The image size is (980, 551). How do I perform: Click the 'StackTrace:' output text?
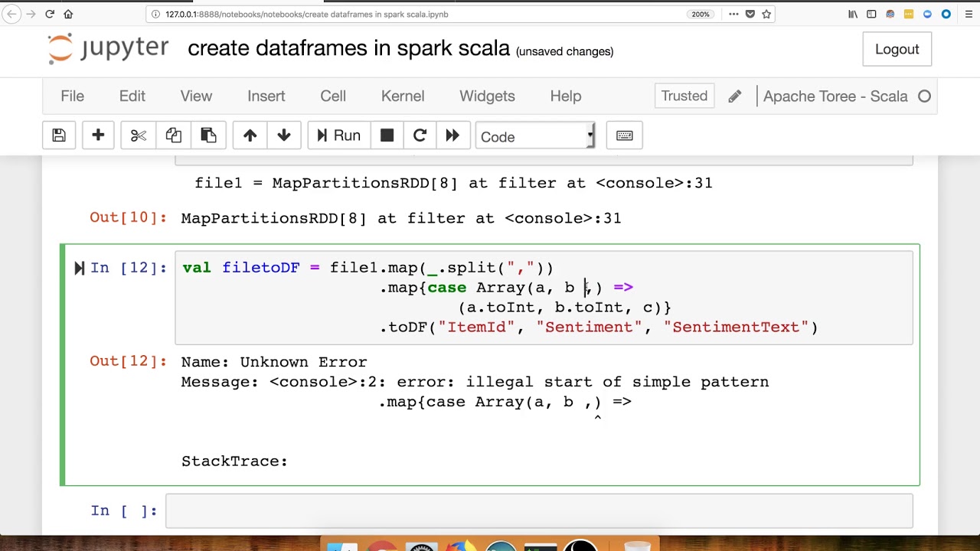[x=234, y=461]
